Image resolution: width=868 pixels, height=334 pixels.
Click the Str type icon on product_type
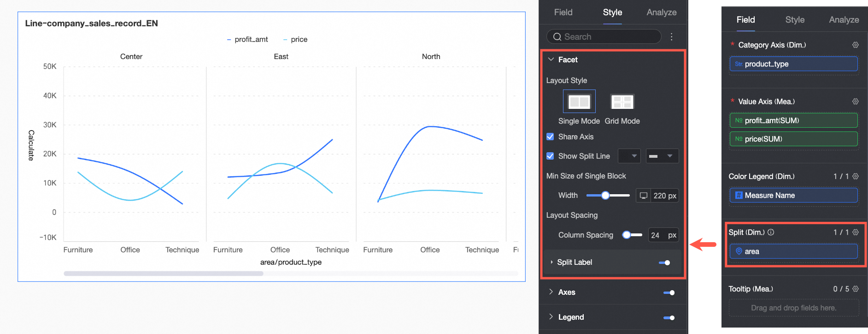pos(739,64)
